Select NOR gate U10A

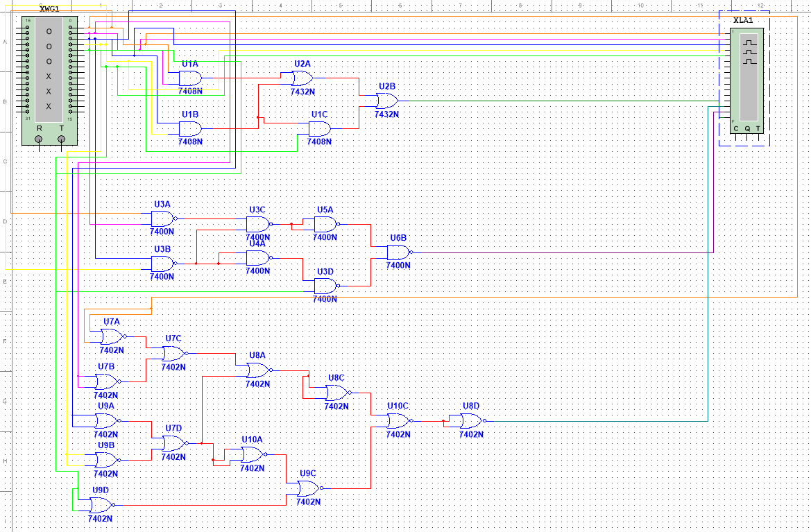pyautogui.click(x=253, y=454)
